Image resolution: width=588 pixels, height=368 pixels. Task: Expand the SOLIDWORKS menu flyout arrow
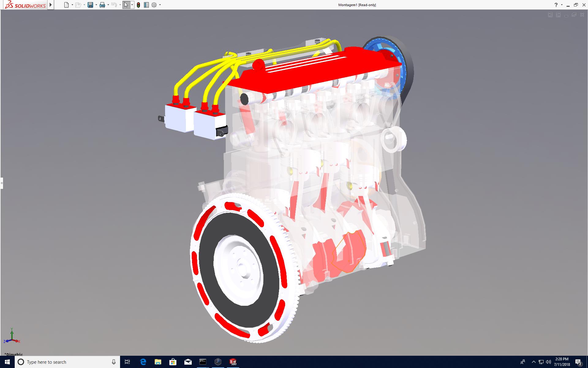[51, 5]
